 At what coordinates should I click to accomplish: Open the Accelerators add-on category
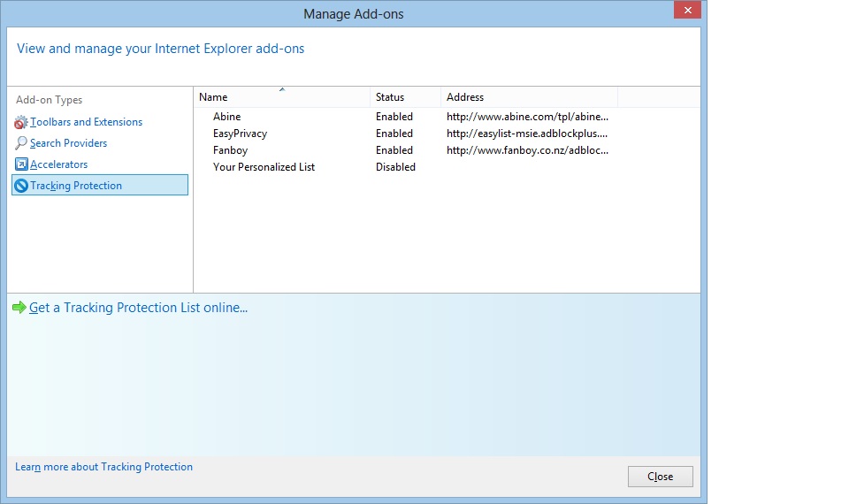pyautogui.click(x=58, y=164)
